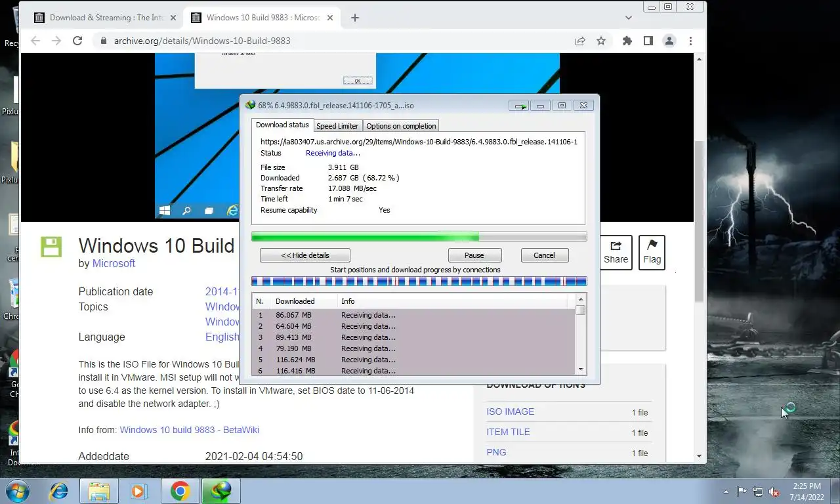Image resolution: width=840 pixels, height=504 pixels.
Task: Select connection row with 116.624 MB
Action: (414, 360)
